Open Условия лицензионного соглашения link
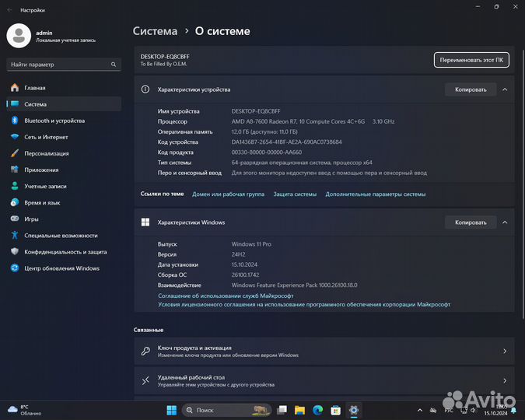This screenshot has width=525, height=420. [x=304, y=304]
